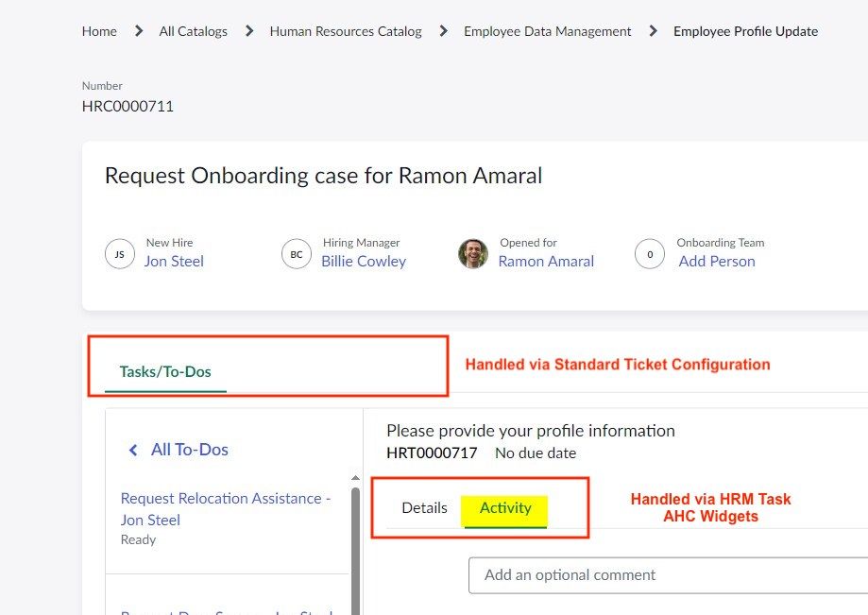The width and height of the screenshot is (868, 615).
Task: Click the breadcrumb chevron after Home
Action: pos(137,30)
